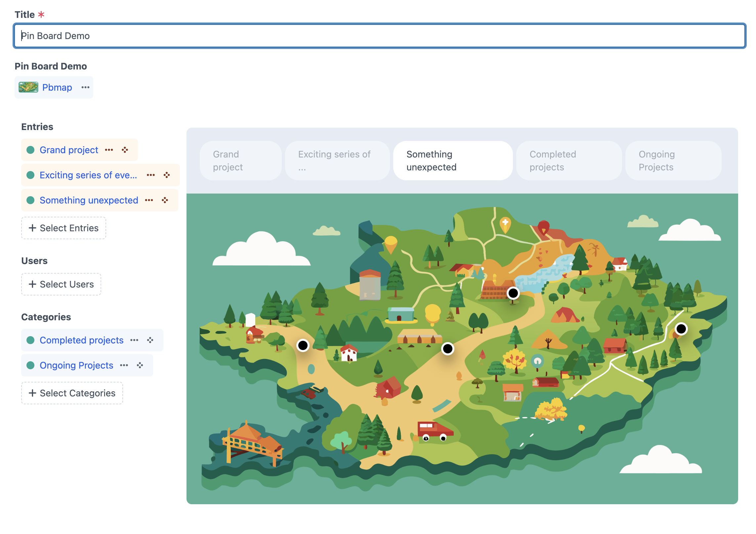
Task: Click the move icon for Completed projects
Action: tap(150, 340)
